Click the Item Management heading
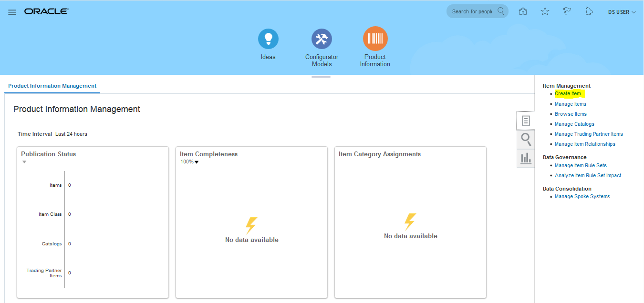Screen dimensions: 644x303 567,86
